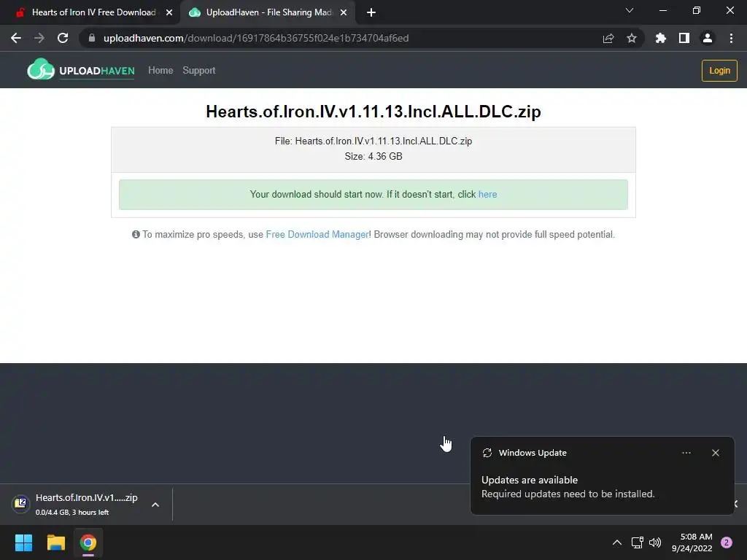Click the 'here' download link
747x560 pixels.
(x=487, y=194)
